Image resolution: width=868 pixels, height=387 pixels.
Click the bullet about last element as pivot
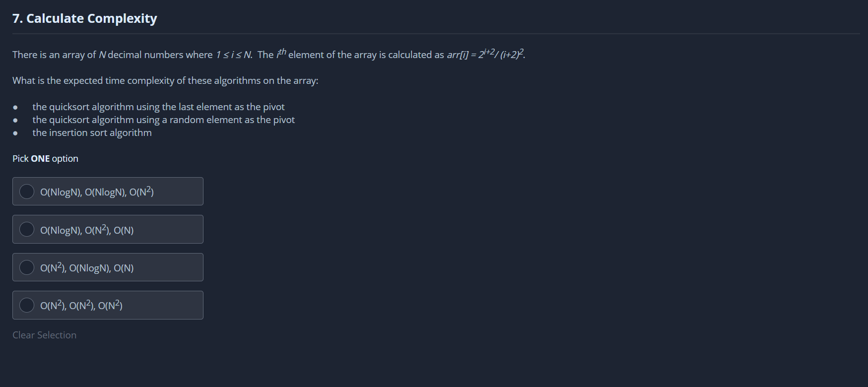pos(158,107)
